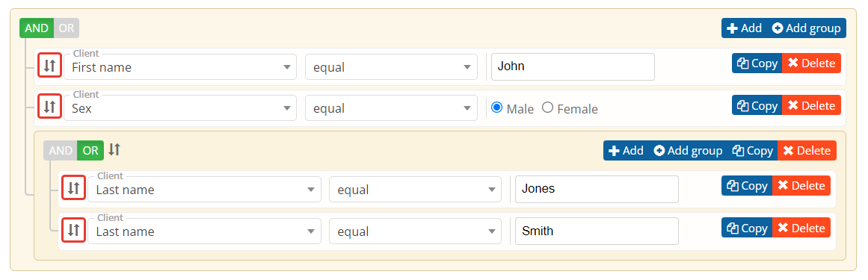Click the sort handle for Sex rule
Image resolution: width=868 pixels, height=280 pixels.
tap(49, 106)
